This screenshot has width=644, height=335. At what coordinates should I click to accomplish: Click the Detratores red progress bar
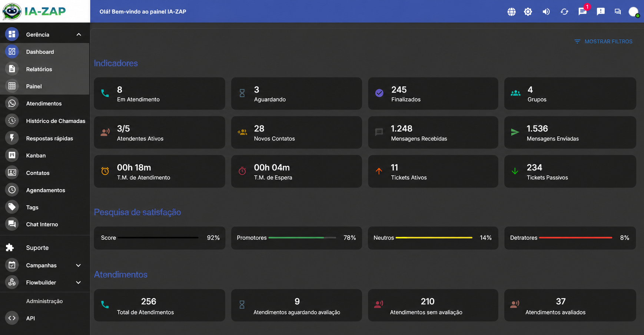[x=575, y=238]
